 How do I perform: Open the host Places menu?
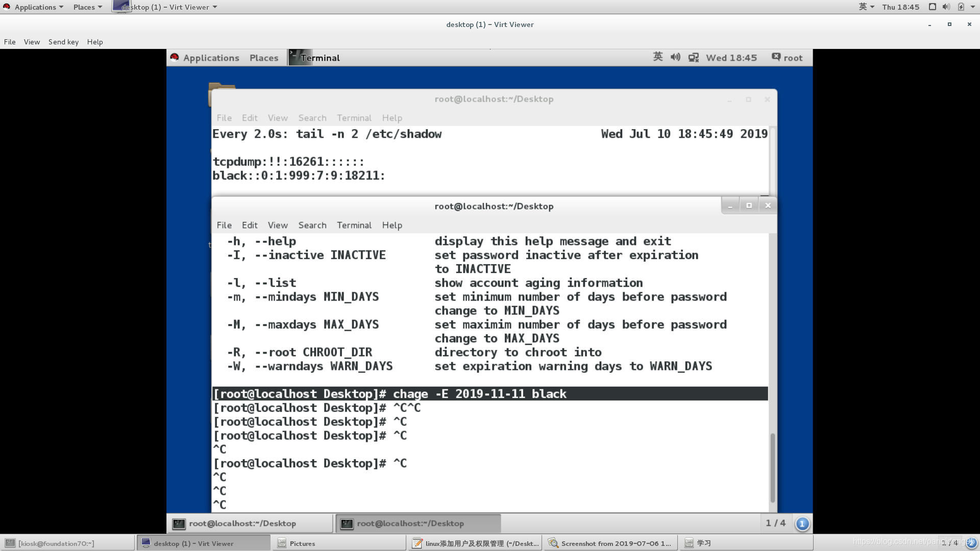(87, 7)
